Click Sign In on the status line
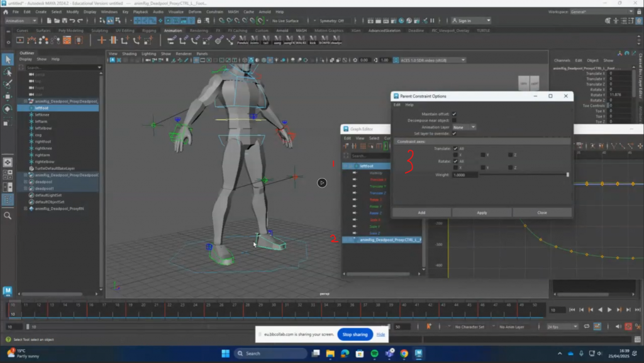644x363 pixels. coord(472,21)
